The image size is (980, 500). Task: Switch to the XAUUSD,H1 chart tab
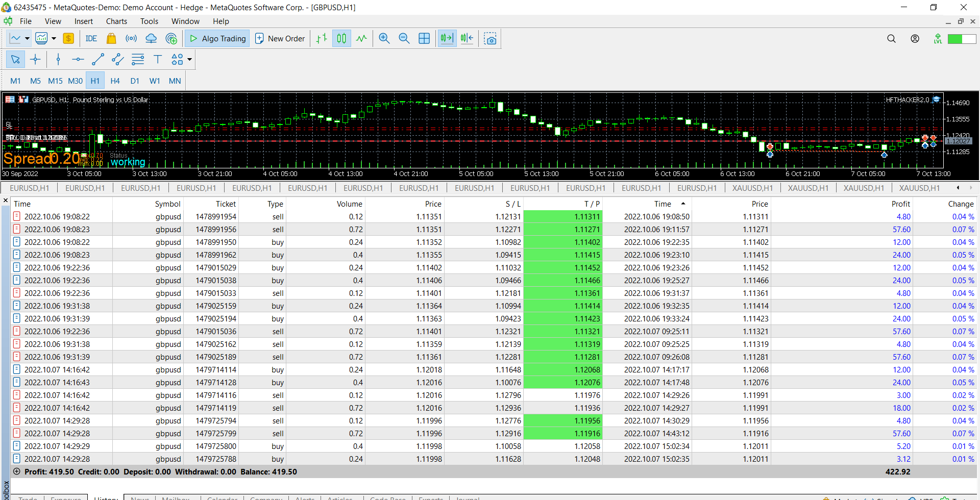[x=752, y=188]
